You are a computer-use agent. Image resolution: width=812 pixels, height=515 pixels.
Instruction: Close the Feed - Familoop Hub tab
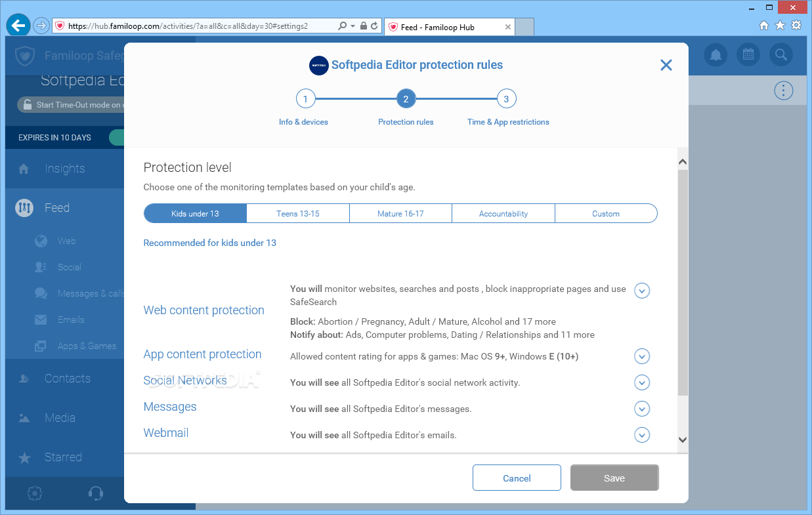click(508, 27)
